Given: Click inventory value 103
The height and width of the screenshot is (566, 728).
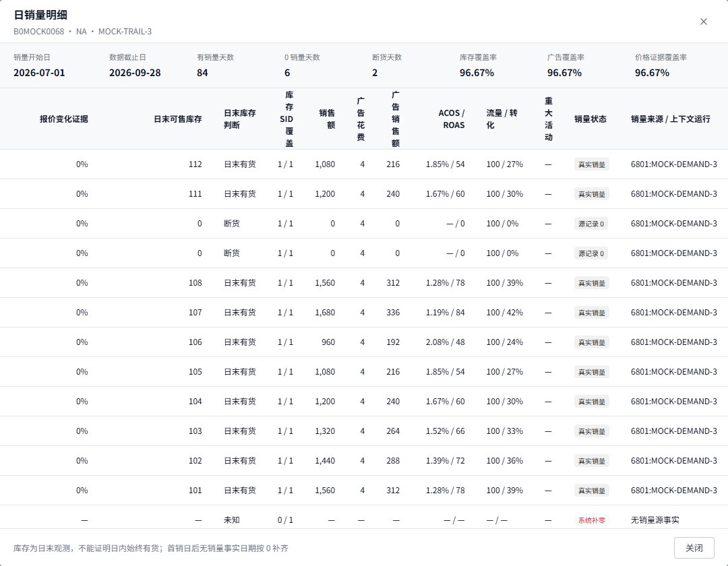Looking at the screenshot, I should [195, 431].
